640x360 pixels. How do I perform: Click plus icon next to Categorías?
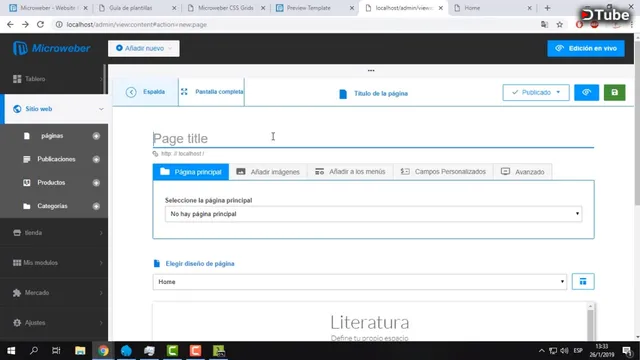[96, 206]
